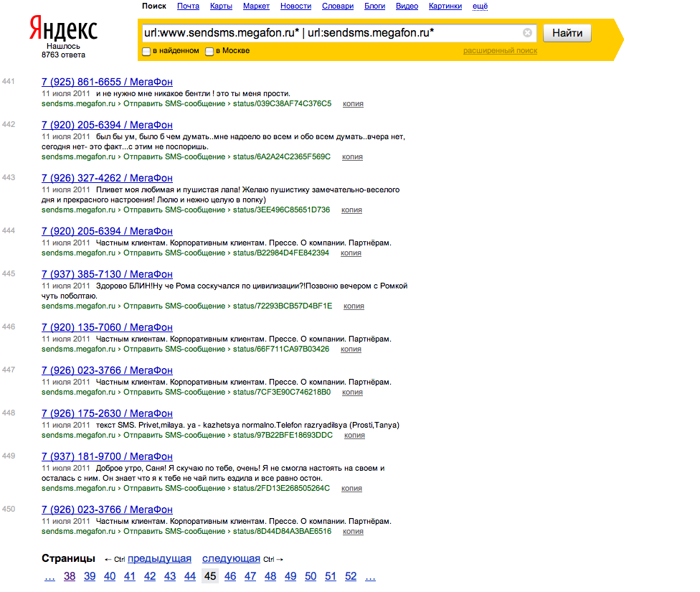
Task: Open копия for status/8D44D84A3BAE6516
Action: [353, 531]
